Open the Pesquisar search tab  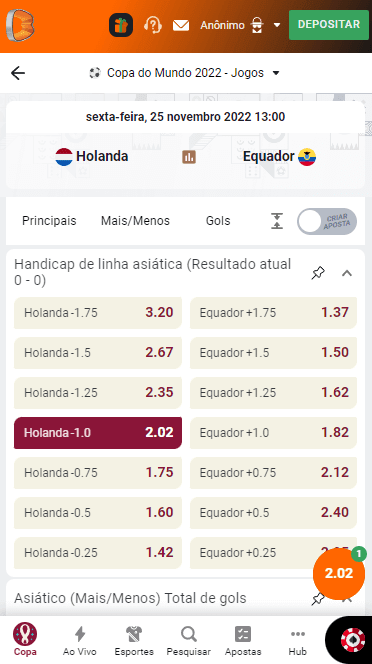(189, 641)
